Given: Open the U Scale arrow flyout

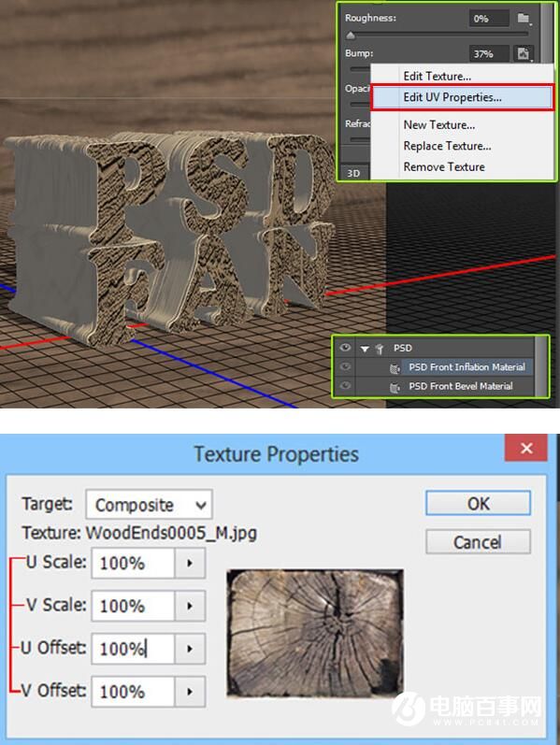Looking at the screenshot, I should pos(190,563).
